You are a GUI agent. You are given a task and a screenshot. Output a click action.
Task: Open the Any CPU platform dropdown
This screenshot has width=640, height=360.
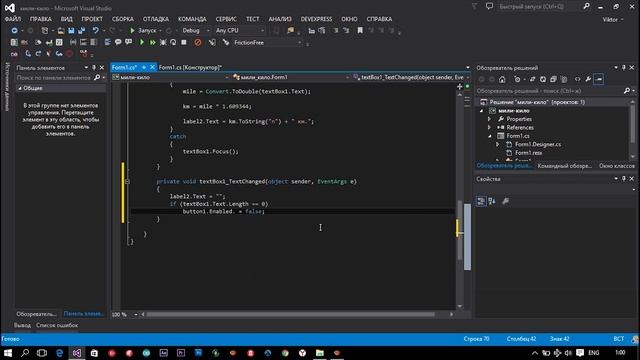[x=240, y=31]
